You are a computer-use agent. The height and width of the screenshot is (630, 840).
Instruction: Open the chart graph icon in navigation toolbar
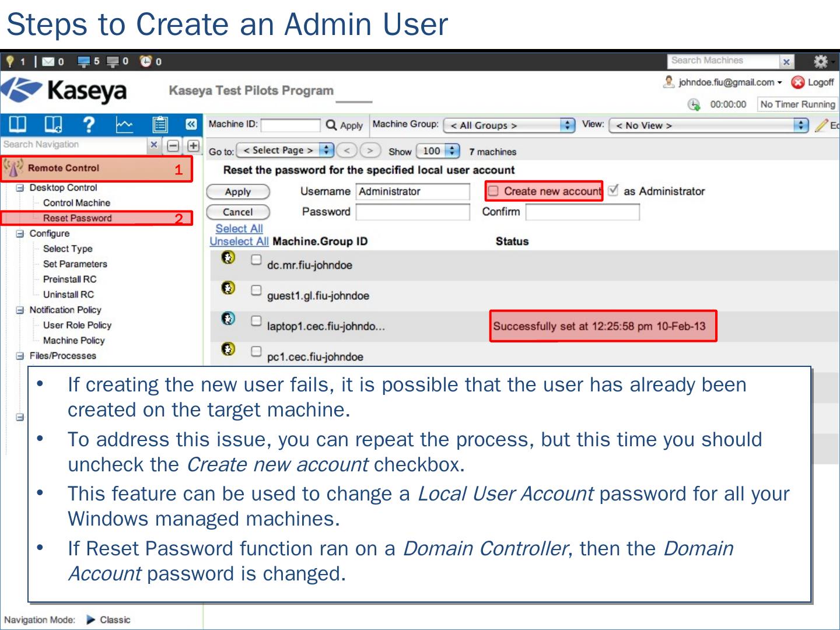124,124
